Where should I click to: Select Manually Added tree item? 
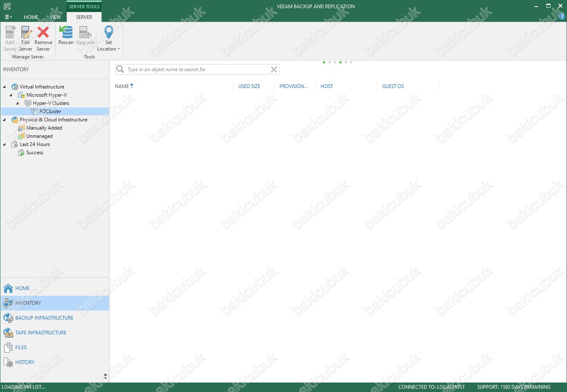coord(44,128)
